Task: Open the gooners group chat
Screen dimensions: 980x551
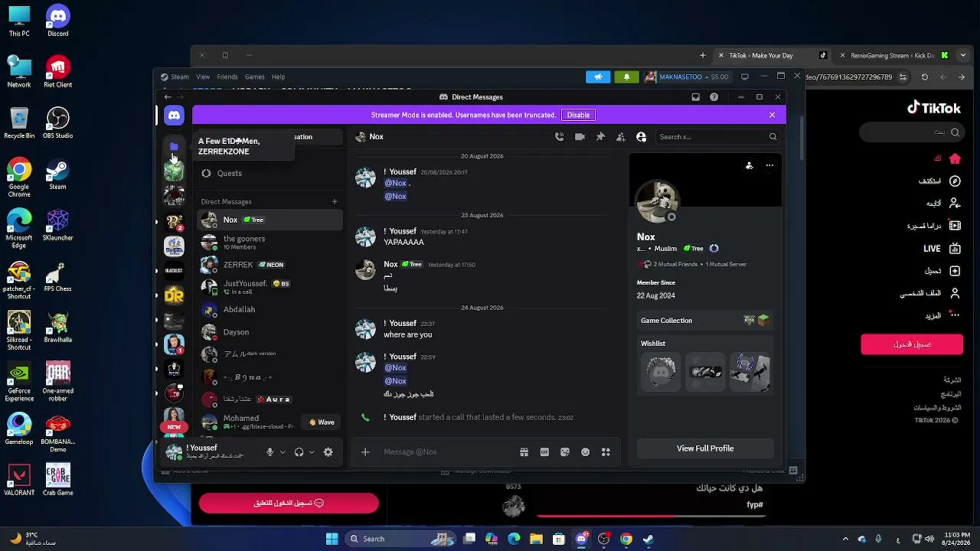Action: [x=269, y=243]
